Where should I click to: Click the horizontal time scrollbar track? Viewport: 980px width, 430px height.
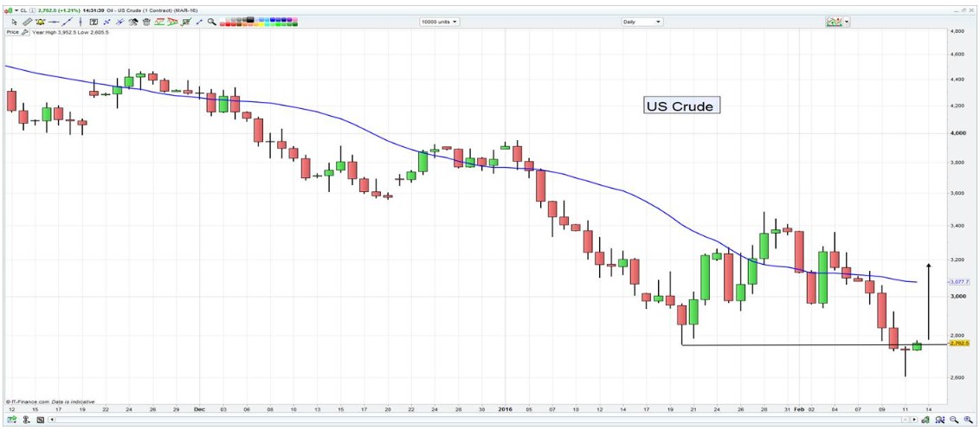[x=479, y=420]
